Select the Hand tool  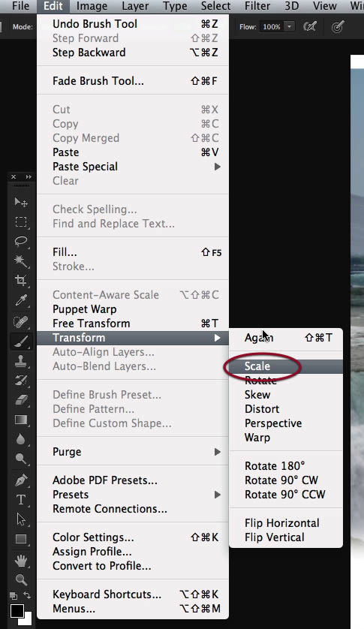click(x=21, y=560)
